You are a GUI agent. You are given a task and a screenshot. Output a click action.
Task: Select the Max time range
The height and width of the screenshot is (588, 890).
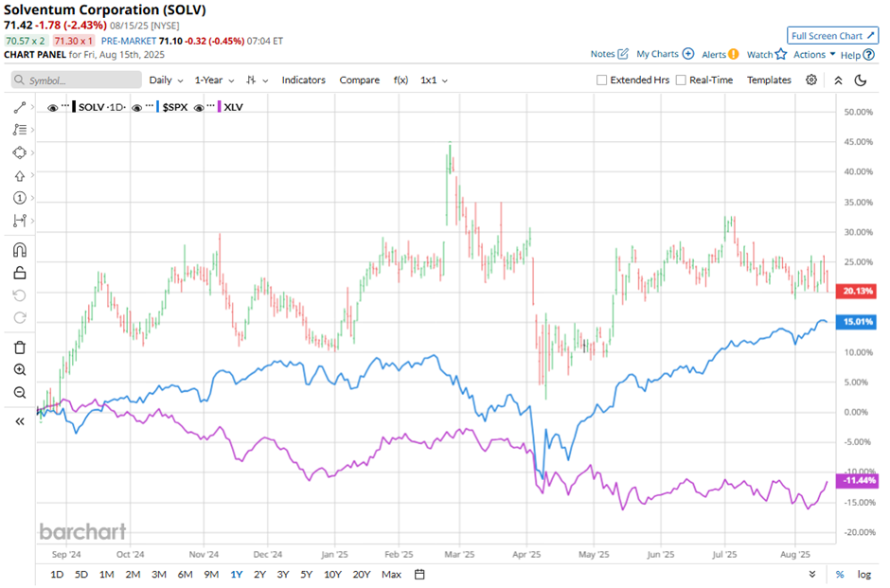tap(392, 575)
